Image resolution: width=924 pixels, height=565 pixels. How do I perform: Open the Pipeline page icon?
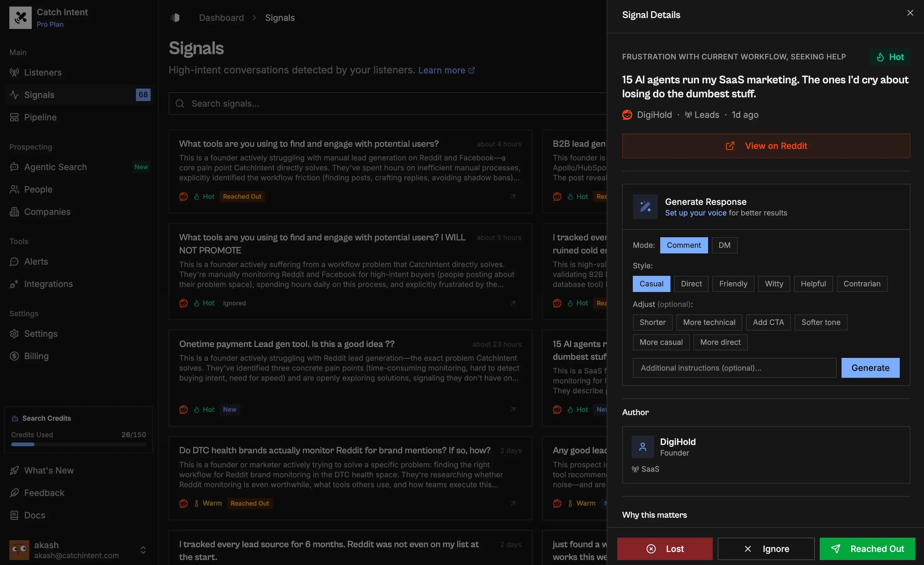click(14, 117)
